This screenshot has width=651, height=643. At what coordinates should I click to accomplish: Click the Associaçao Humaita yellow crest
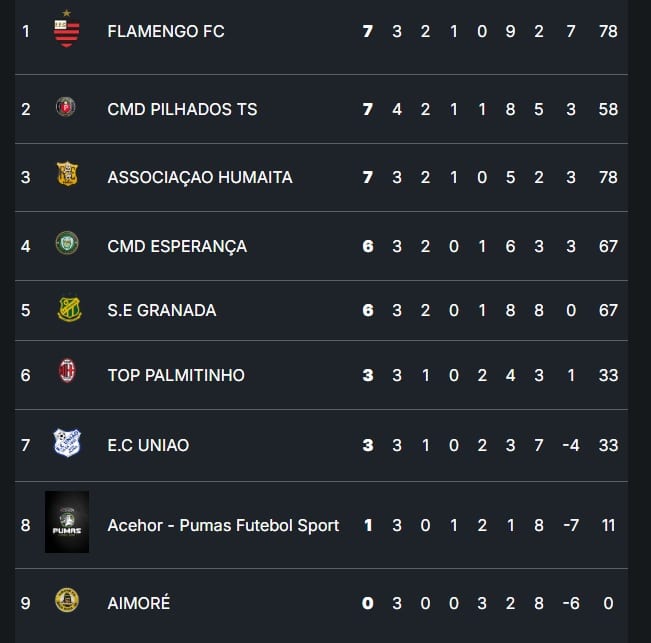pos(67,174)
